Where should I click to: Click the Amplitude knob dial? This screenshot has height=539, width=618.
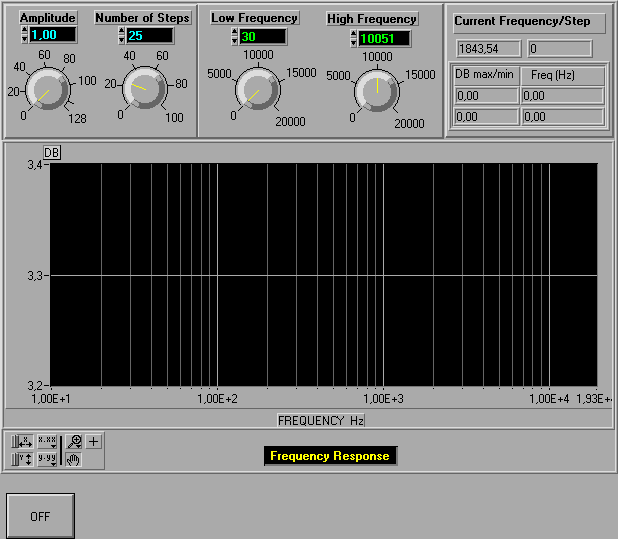(48, 89)
